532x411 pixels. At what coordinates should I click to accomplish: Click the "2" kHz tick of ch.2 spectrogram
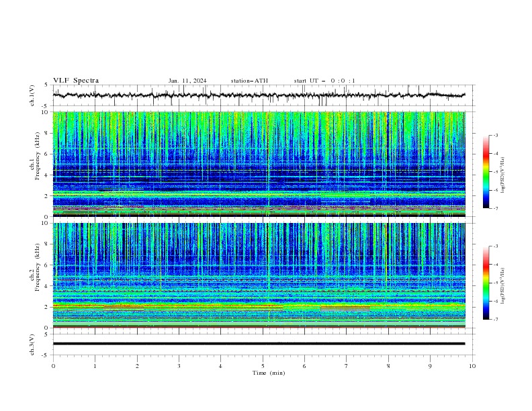[x=47, y=307]
